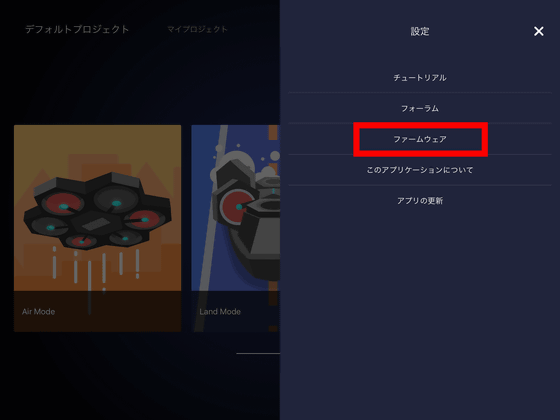Select アプリの更新 in settings
This screenshot has width=560, height=420.
[x=420, y=201]
